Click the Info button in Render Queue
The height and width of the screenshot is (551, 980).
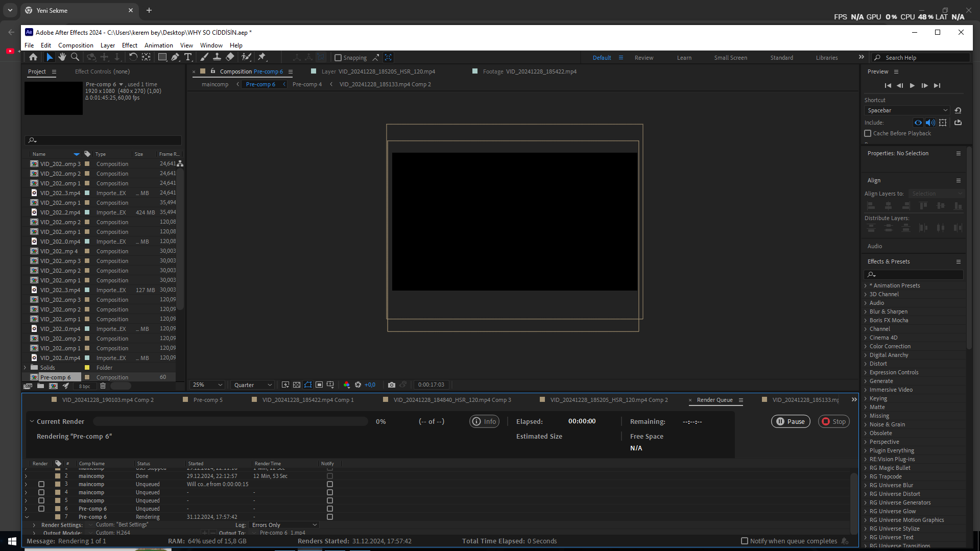[484, 421]
